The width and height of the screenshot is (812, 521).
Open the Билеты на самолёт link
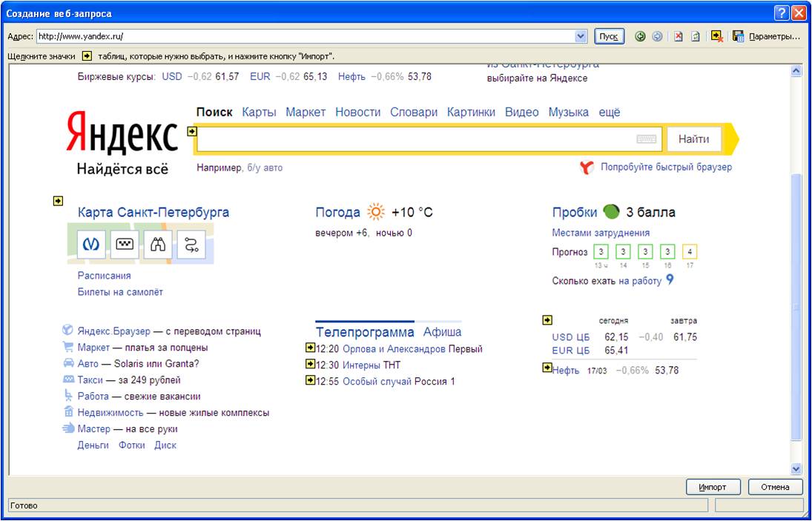click(120, 292)
